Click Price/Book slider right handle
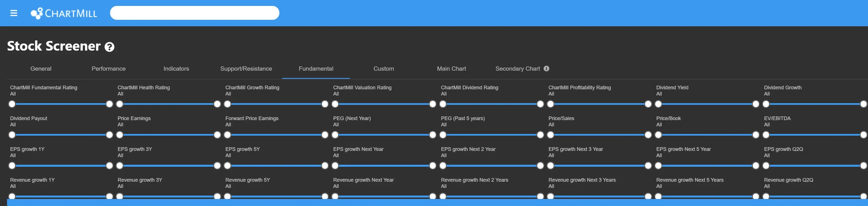This screenshot has height=206, width=868. click(x=756, y=135)
